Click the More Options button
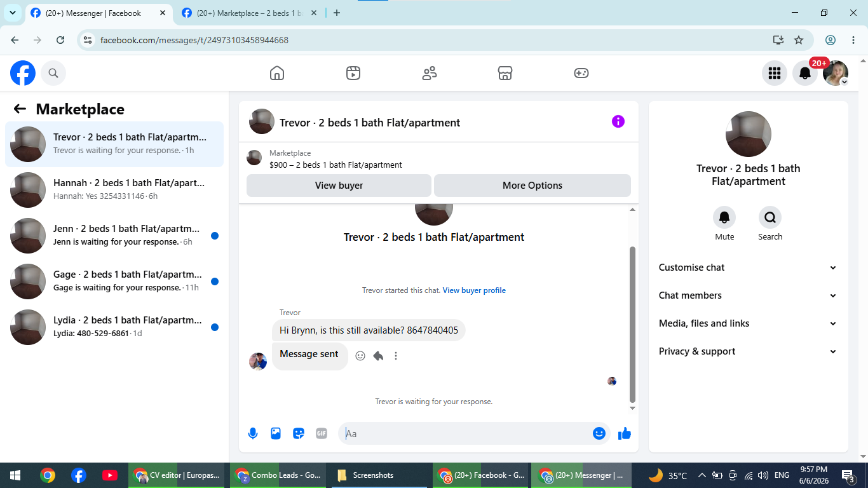 [532, 186]
